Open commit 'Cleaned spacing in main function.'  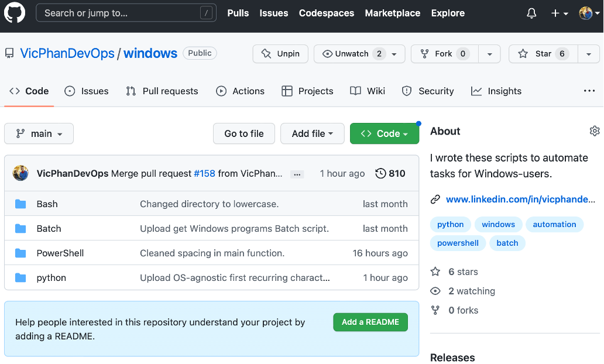pyautogui.click(x=212, y=253)
